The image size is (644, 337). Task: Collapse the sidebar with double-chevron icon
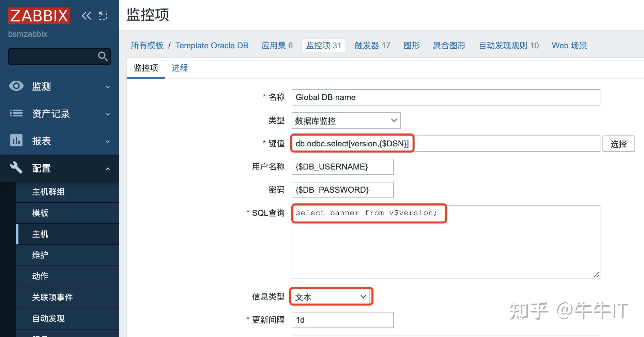pyautogui.click(x=87, y=16)
